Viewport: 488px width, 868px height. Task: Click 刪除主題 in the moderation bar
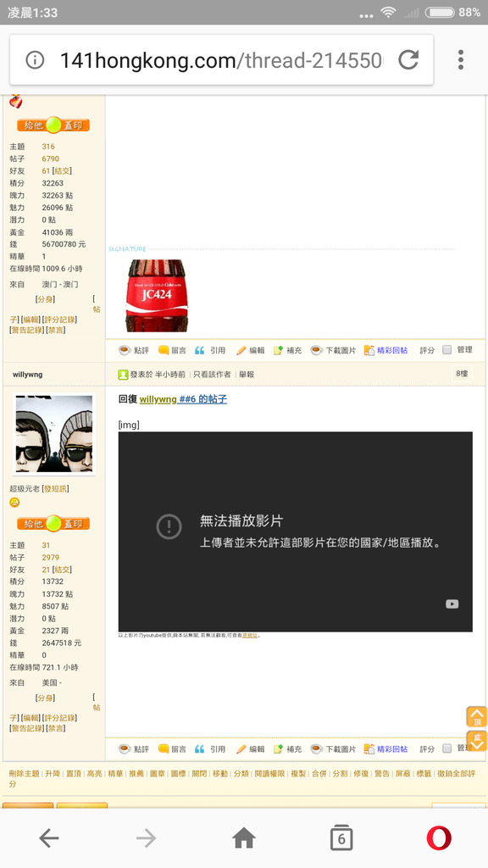pos(24,773)
